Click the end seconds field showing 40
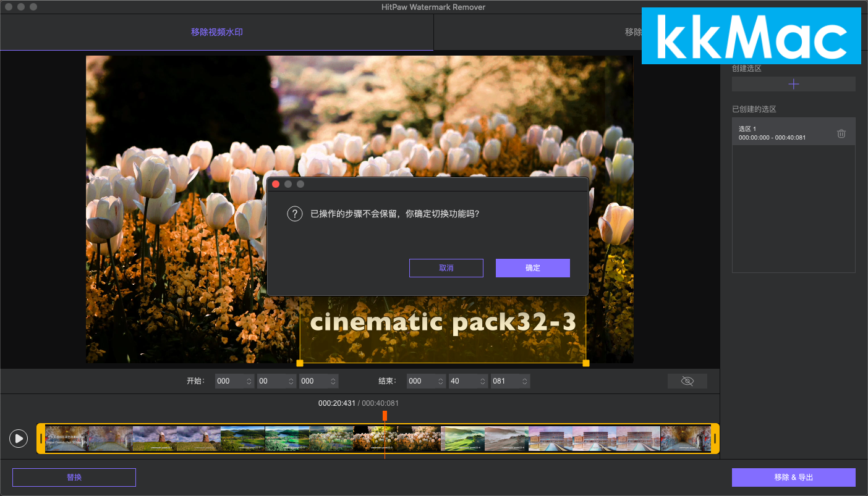 pos(468,381)
